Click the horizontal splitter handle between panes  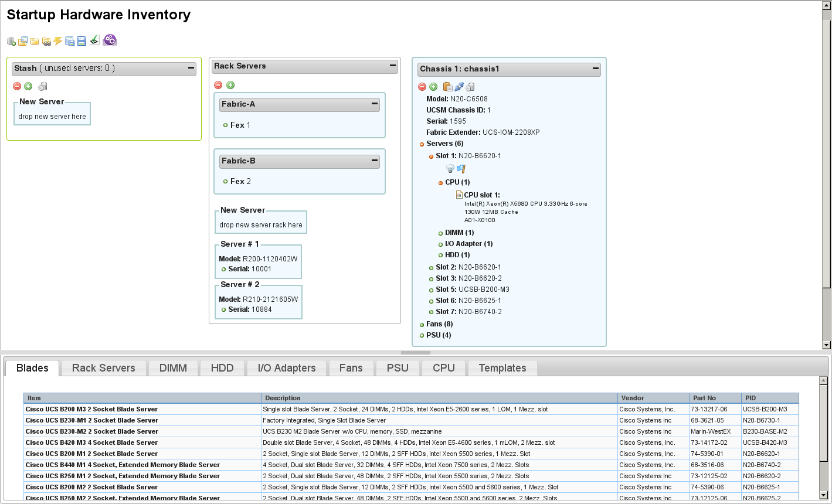[x=416, y=353]
